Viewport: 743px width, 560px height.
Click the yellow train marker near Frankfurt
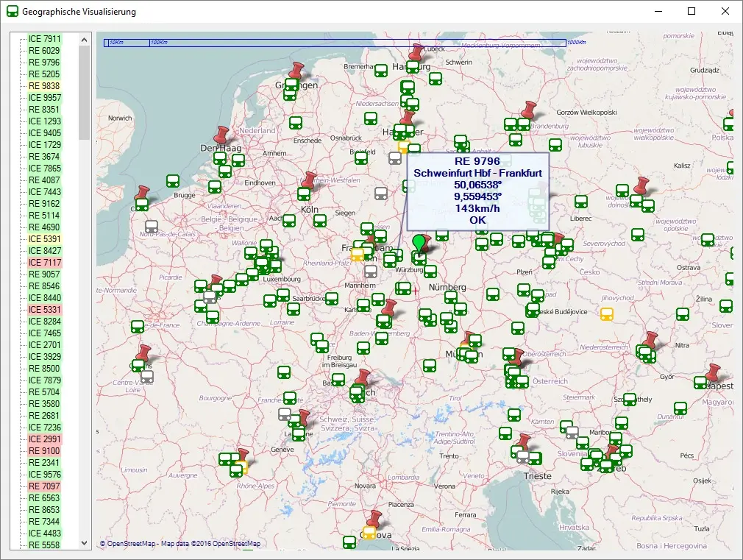coord(358,255)
